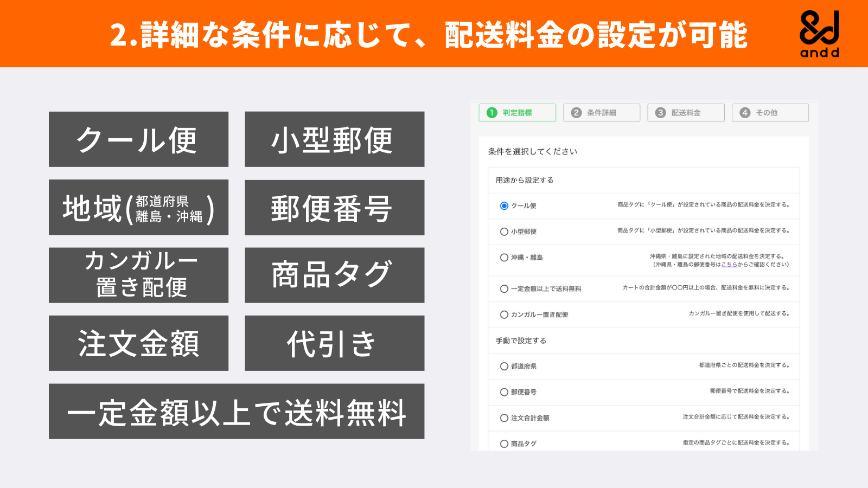868x488 pixels.
Task: Click the カンガルー置き配便 label box
Action: tap(139, 275)
